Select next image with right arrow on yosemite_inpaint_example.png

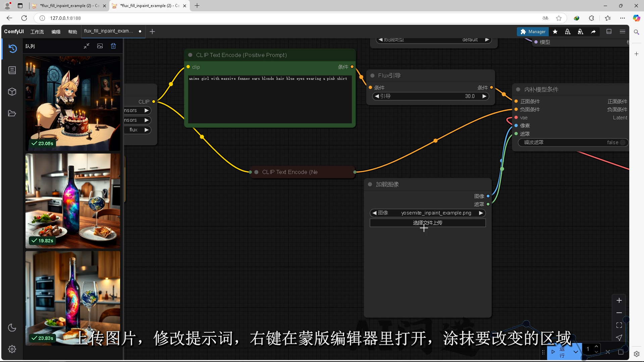coord(481,213)
